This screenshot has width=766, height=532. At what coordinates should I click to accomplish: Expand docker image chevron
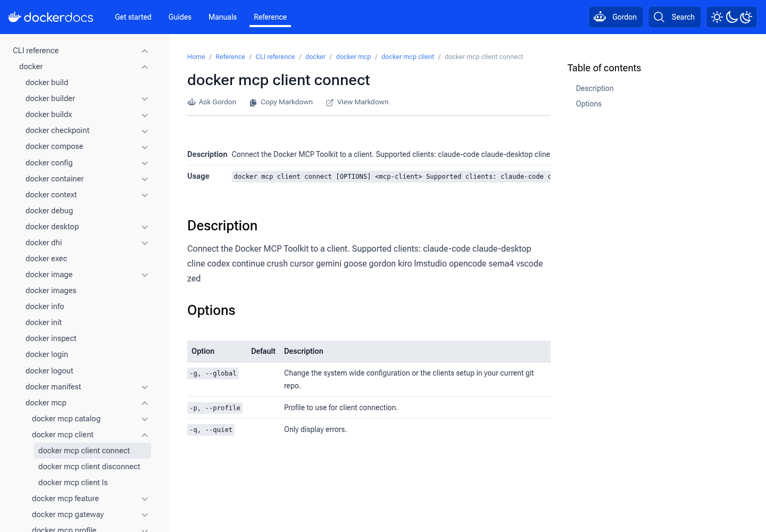pos(145,275)
